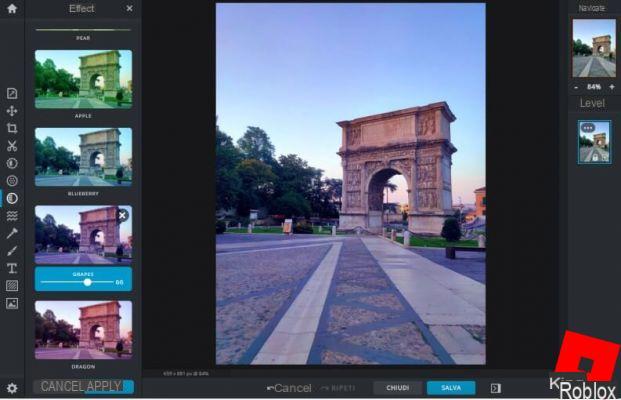Click the arch photo on canvas
Viewport: 621px width, 400px height.
pyautogui.click(x=351, y=184)
